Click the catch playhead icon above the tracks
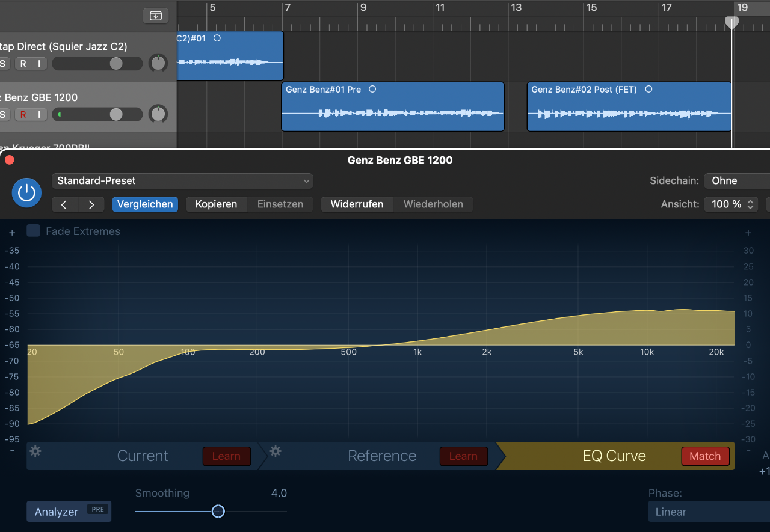Image resolution: width=770 pixels, height=532 pixels. click(155, 16)
